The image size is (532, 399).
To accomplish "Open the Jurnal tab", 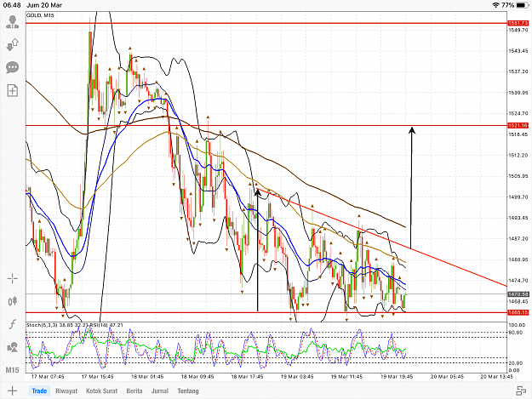I will pyautogui.click(x=160, y=390).
